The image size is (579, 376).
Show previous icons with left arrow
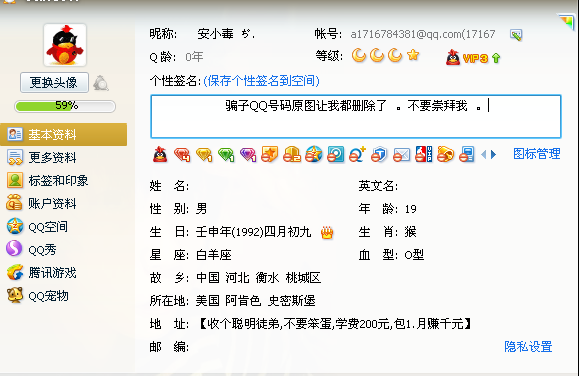coord(484,154)
